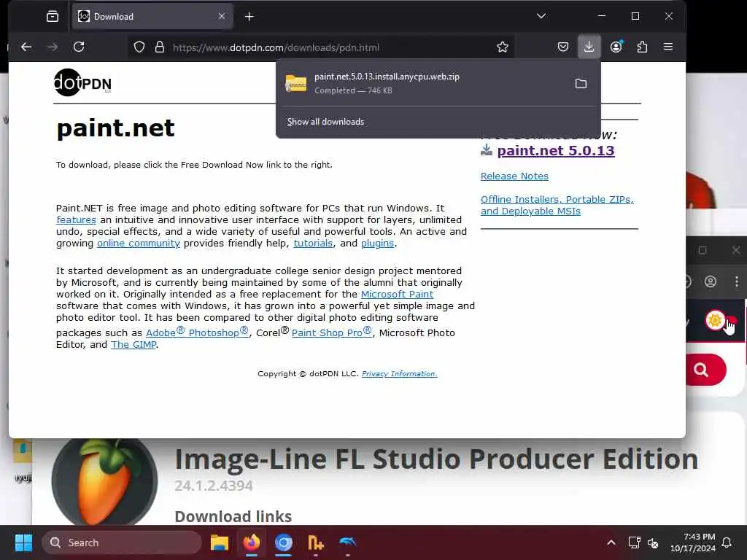Show the downloaded zip in folder icon
Screen dimensions: 747x560
point(581,84)
